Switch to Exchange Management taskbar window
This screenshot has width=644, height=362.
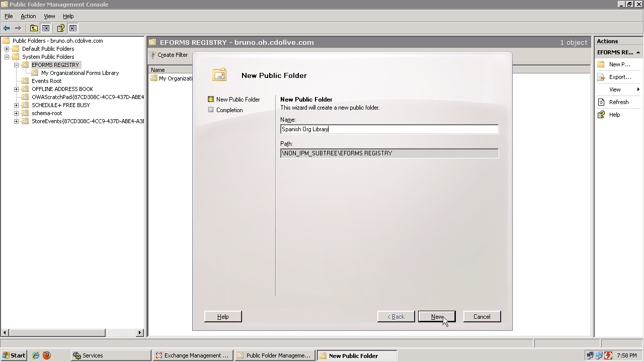click(x=193, y=355)
